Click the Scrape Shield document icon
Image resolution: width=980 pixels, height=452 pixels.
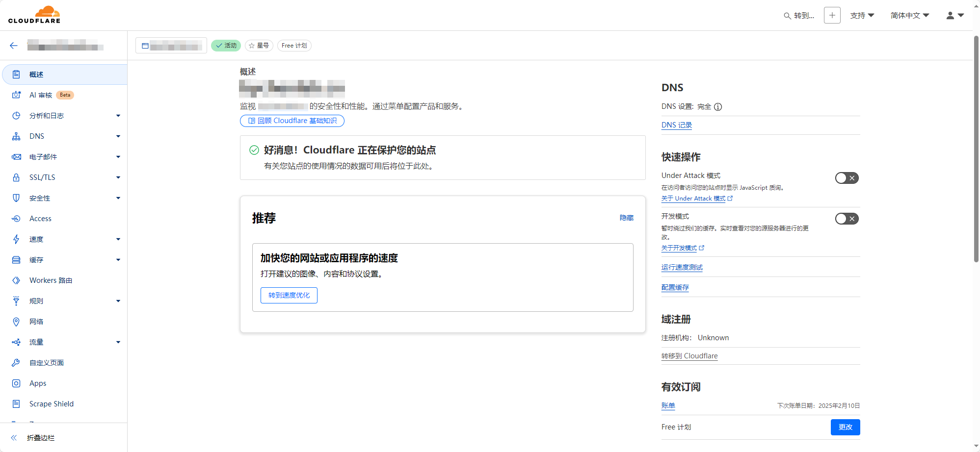pyautogui.click(x=16, y=404)
